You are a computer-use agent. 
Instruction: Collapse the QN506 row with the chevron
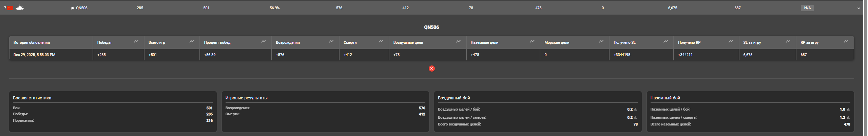859,8
